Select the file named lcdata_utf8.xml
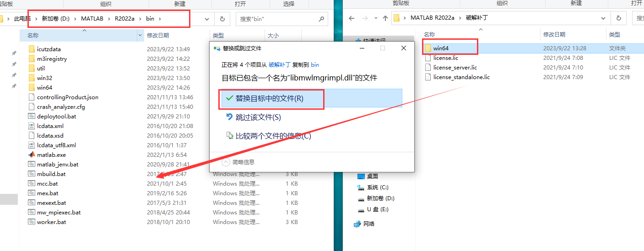The width and height of the screenshot is (644, 251). [x=56, y=145]
